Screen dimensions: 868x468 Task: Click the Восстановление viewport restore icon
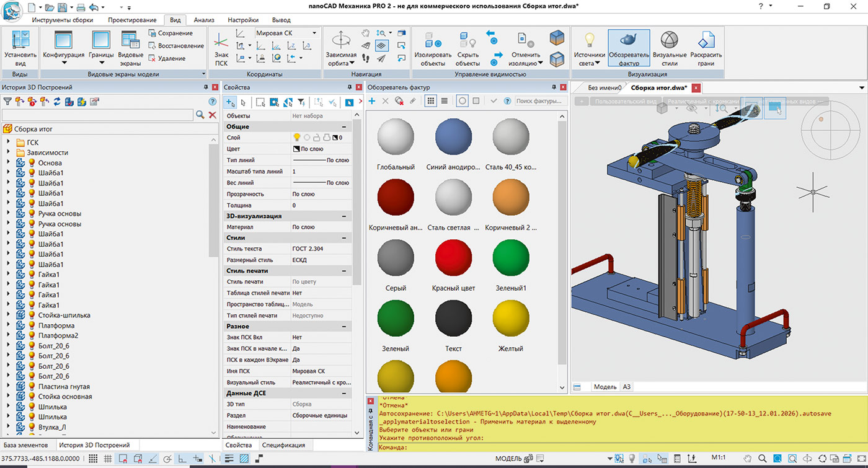pos(153,46)
